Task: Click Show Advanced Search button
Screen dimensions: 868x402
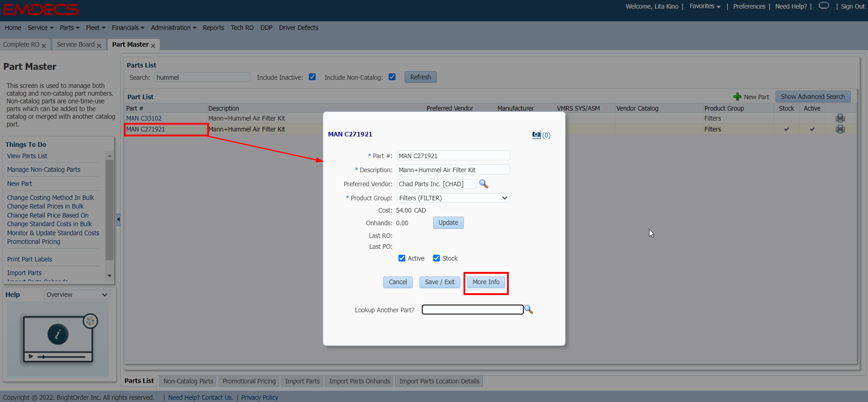Action: (x=813, y=97)
